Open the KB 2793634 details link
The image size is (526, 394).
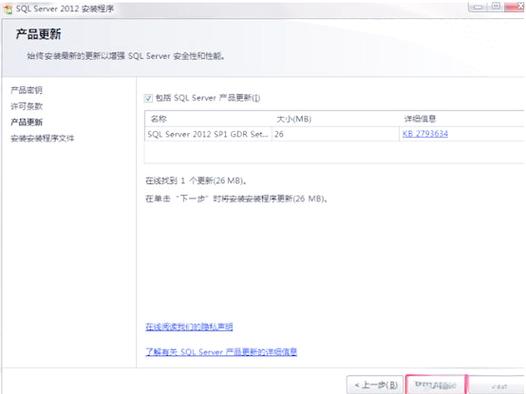[x=425, y=134]
